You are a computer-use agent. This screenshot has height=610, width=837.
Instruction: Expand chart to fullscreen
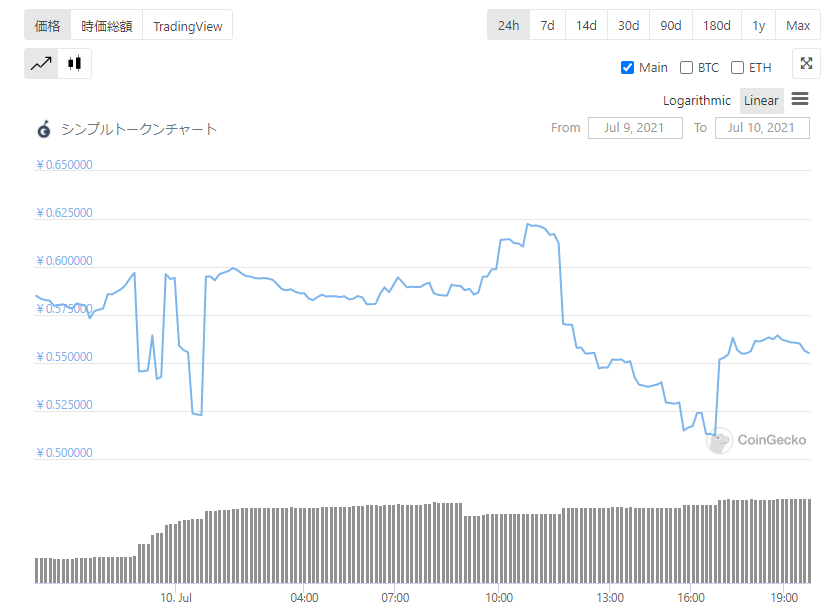coord(806,64)
